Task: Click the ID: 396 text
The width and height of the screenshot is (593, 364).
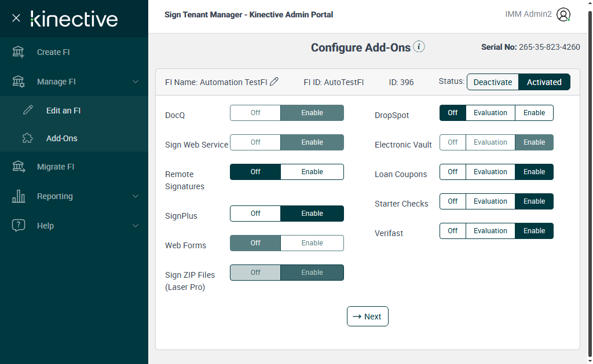Action: tap(401, 82)
